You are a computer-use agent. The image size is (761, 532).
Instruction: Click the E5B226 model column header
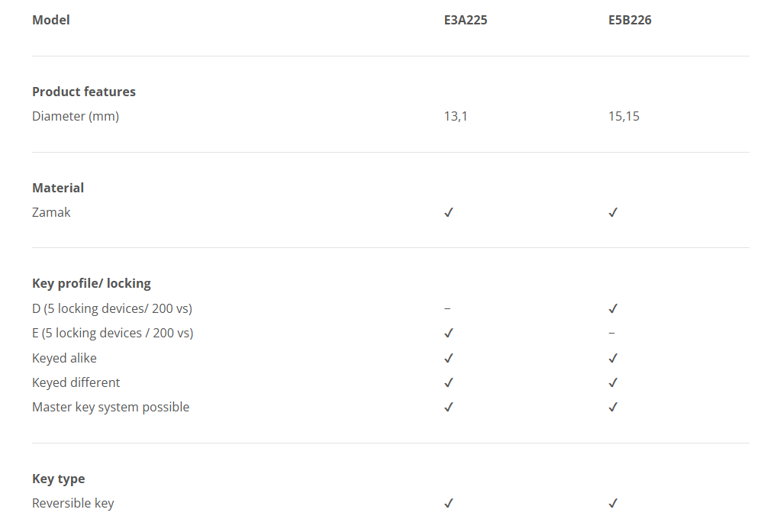coord(630,20)
